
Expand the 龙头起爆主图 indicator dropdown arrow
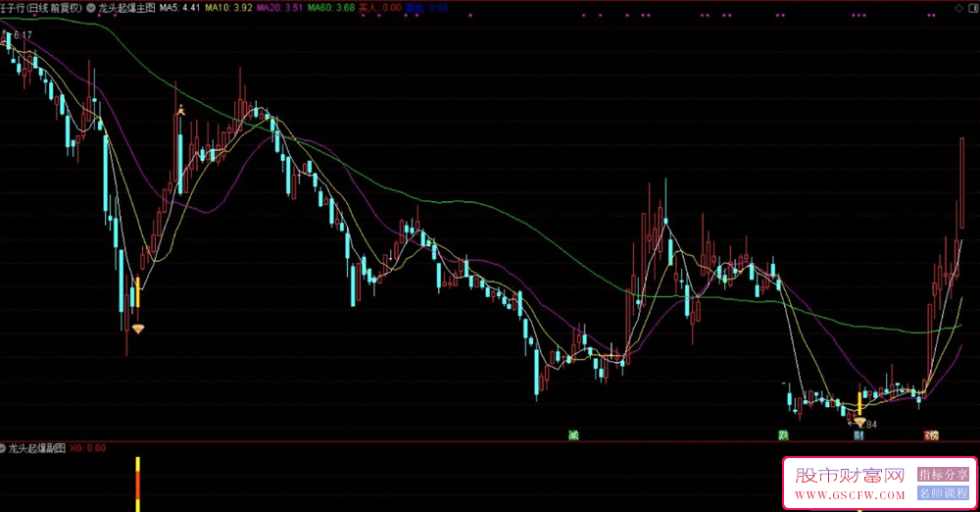[x=91, y=8]
